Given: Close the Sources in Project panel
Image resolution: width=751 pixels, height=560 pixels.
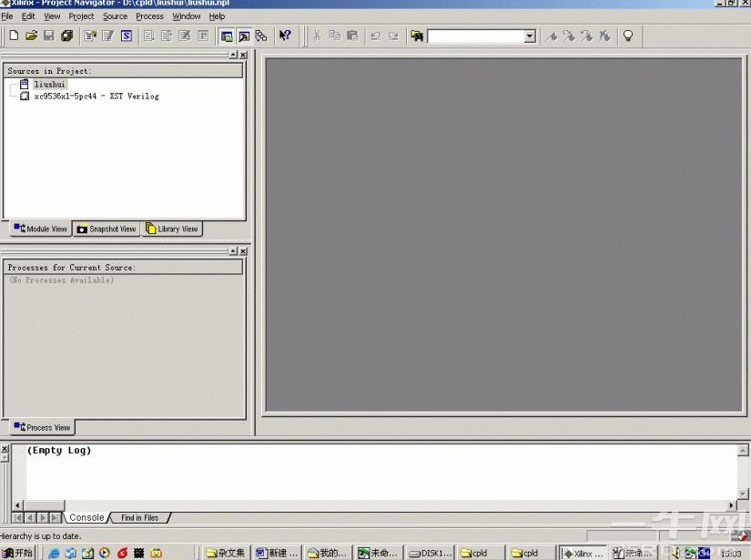Looking at the screenshot, I should click(x=243, y=56).
